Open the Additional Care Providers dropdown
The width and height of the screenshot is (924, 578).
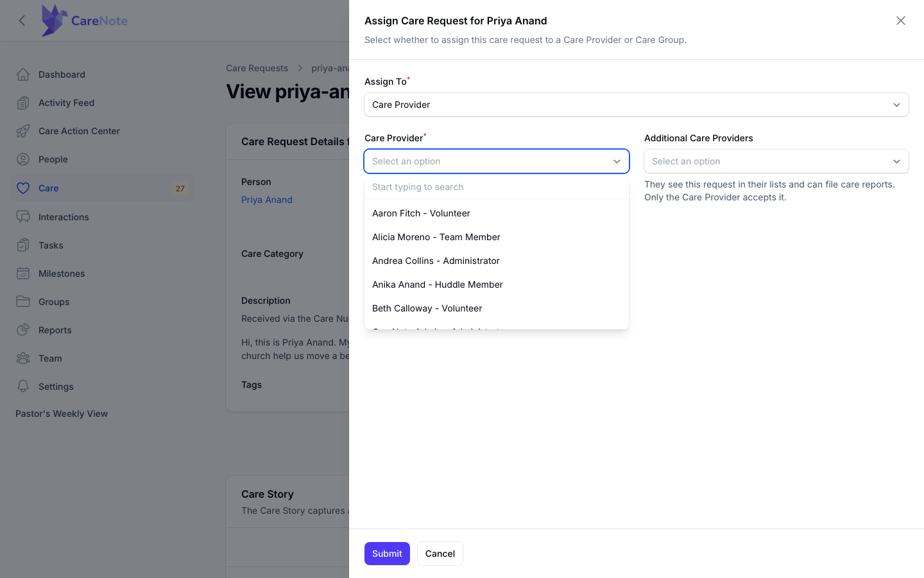[x=776, y=161]
